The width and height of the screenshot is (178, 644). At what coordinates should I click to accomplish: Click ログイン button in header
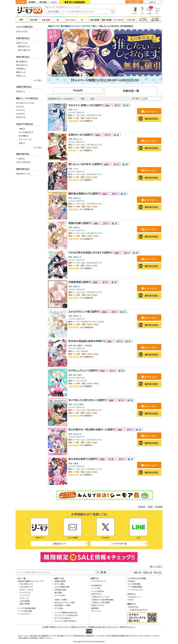click(x=152, y=2)
